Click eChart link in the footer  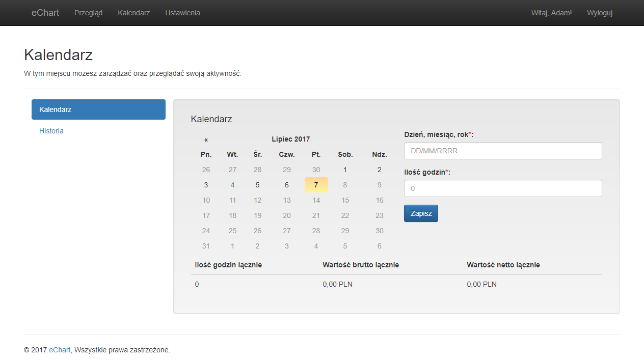(60, 350)
